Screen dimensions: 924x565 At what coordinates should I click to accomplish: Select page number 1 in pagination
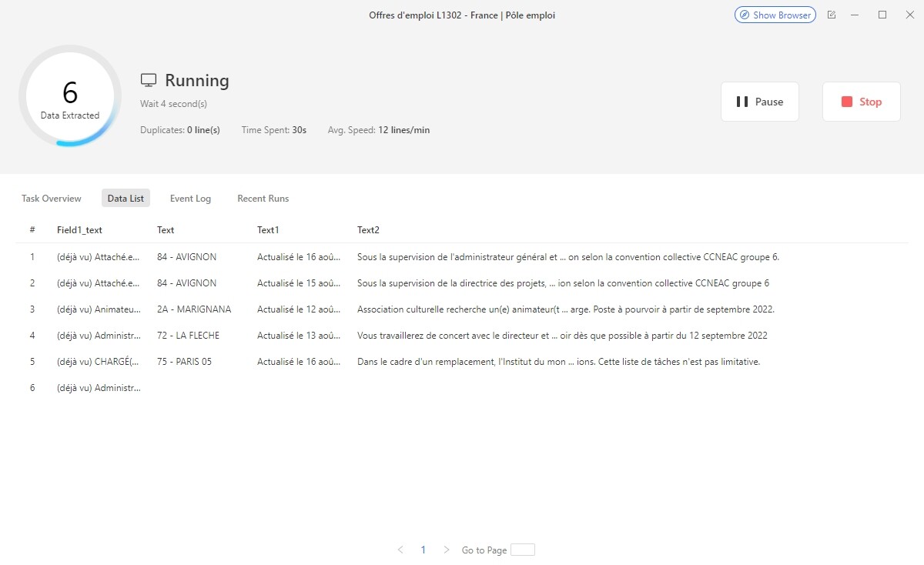tap(423, 550)
